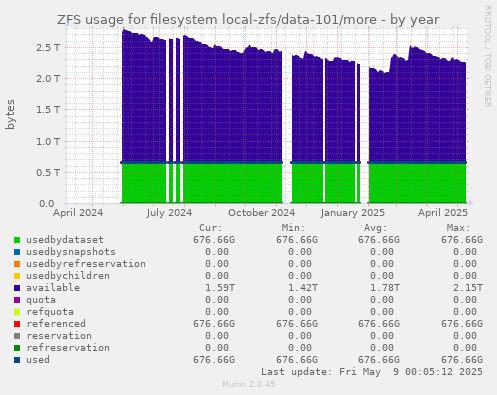Click the 2.5 T y-axis label
This screenshot has width=497, height=395.
[x=48, y=48]
